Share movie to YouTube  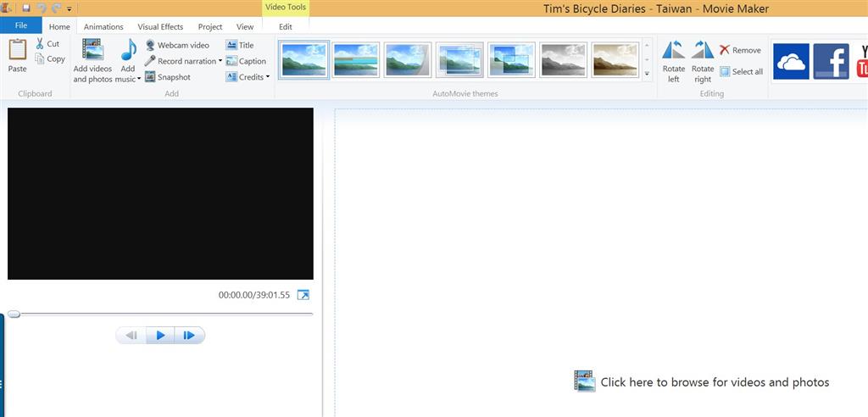(x=862, y=62)
